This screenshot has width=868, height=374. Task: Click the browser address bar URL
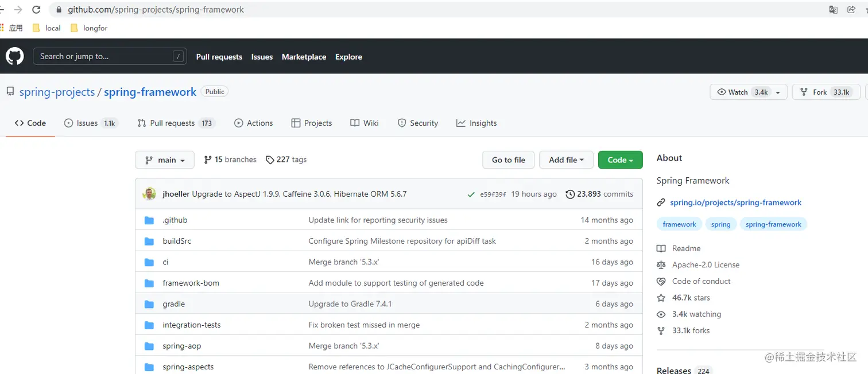[156, 10]
